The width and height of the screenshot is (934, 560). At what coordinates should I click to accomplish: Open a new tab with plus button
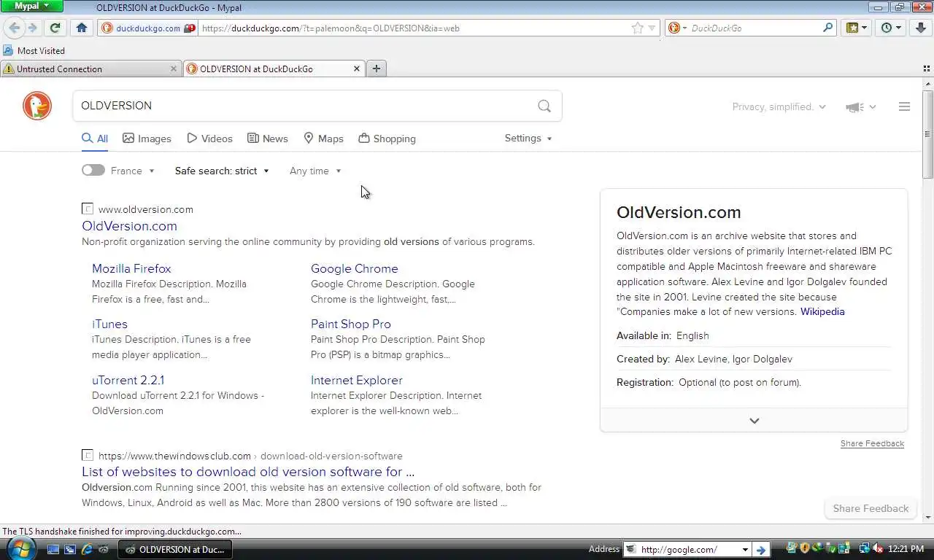click(377, 69)
